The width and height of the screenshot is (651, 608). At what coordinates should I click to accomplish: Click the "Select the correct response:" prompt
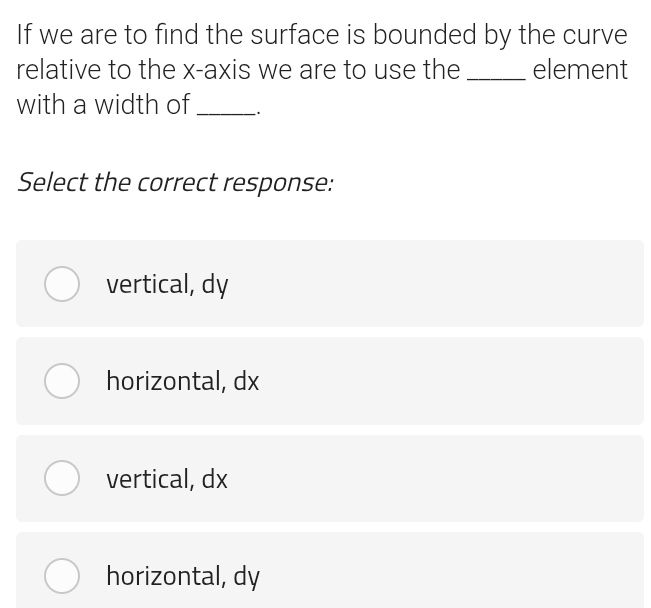[x=175, y=182]
